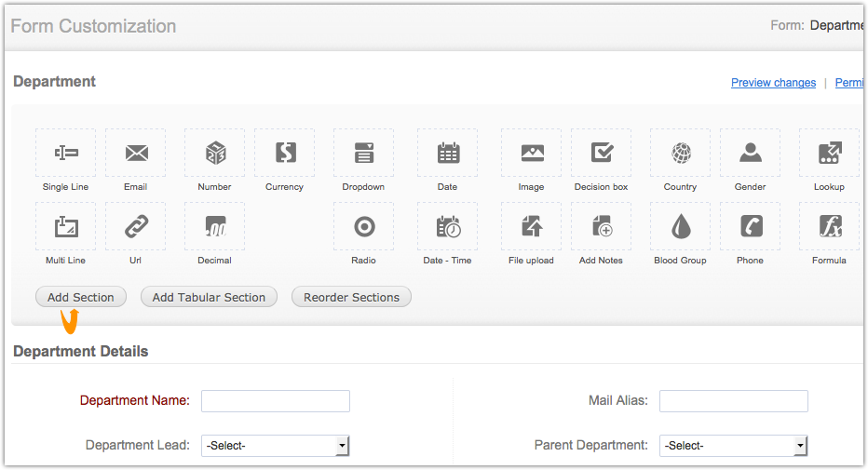Select the Dropdown field type icon
The width and height of the screenshot is (868, 470).
363,153
